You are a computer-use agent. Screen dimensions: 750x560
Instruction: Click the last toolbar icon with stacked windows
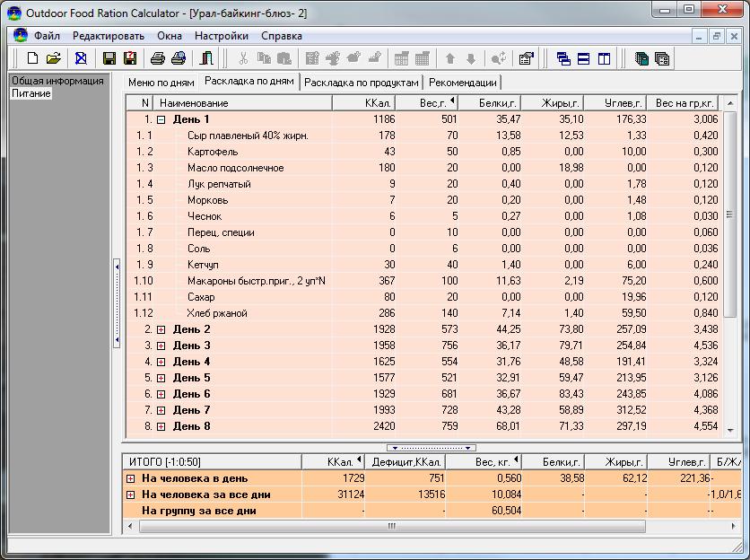pyautogui.click(x=662, y=59)
